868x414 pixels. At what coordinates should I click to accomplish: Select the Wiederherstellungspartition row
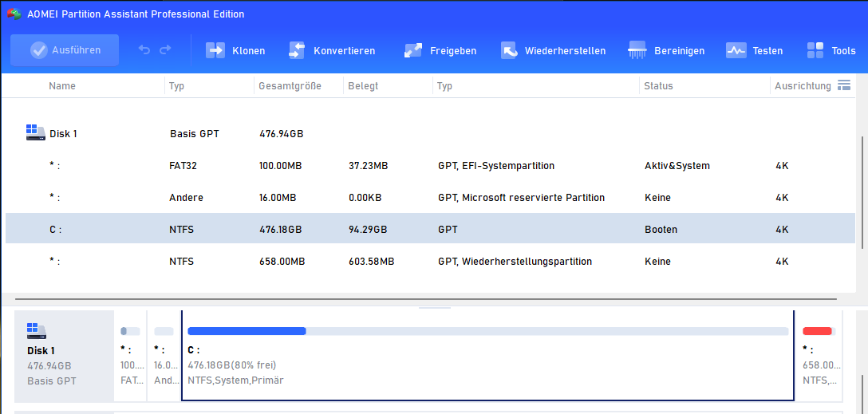click(x=431, y=261)
